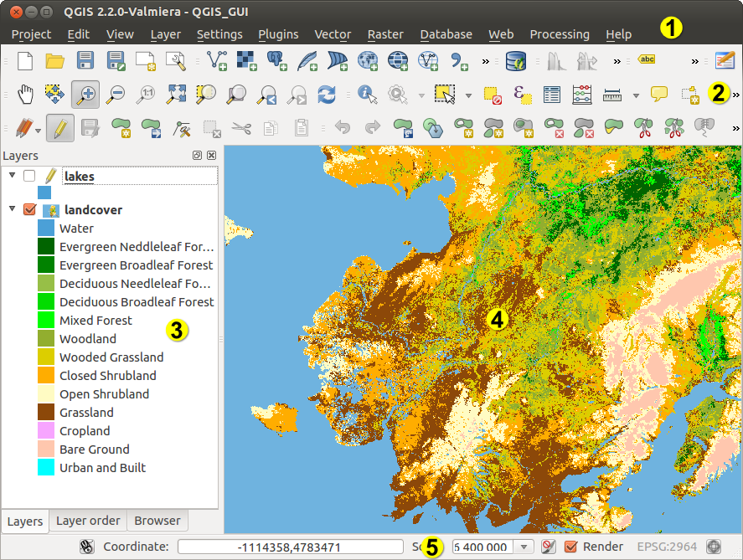
Task: Click the Zoom Full extent icon
Action: (176, 95)
